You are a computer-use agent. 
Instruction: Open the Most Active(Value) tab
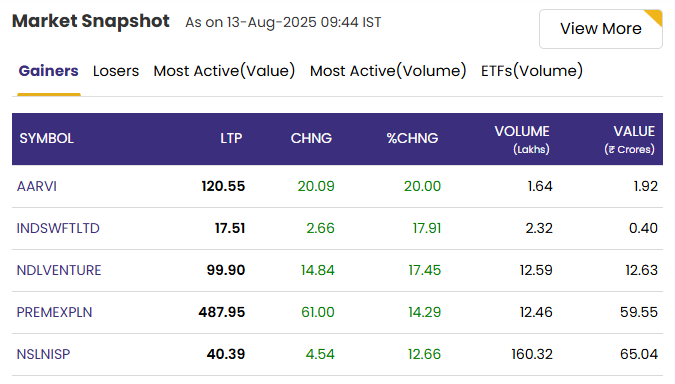click(224, 71)
